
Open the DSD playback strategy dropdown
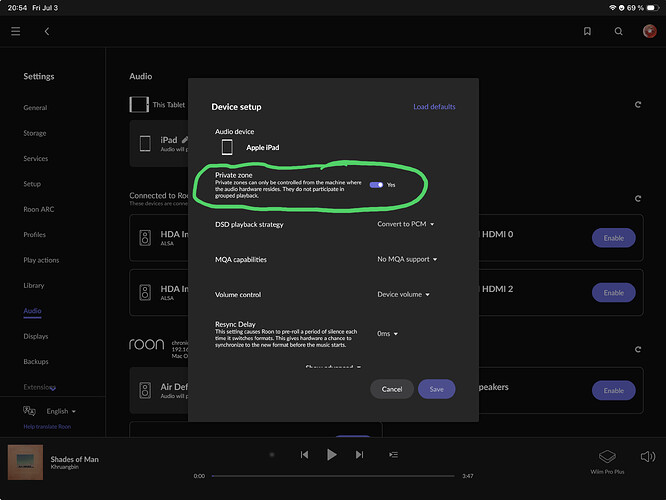[406, 224]
